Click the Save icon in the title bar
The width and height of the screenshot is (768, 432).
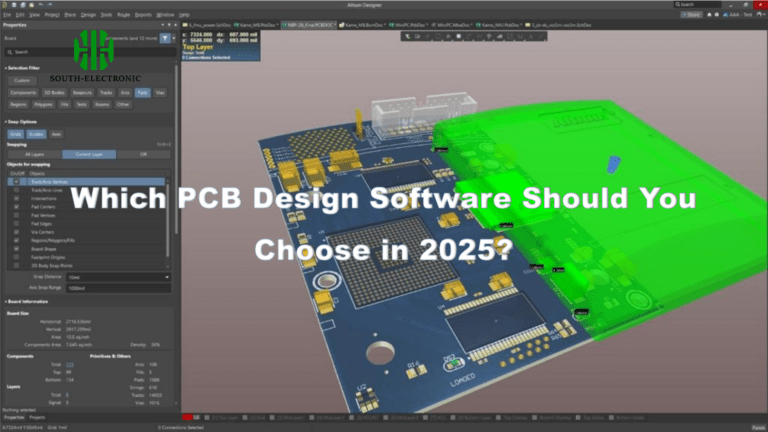(x=14, y=5)
